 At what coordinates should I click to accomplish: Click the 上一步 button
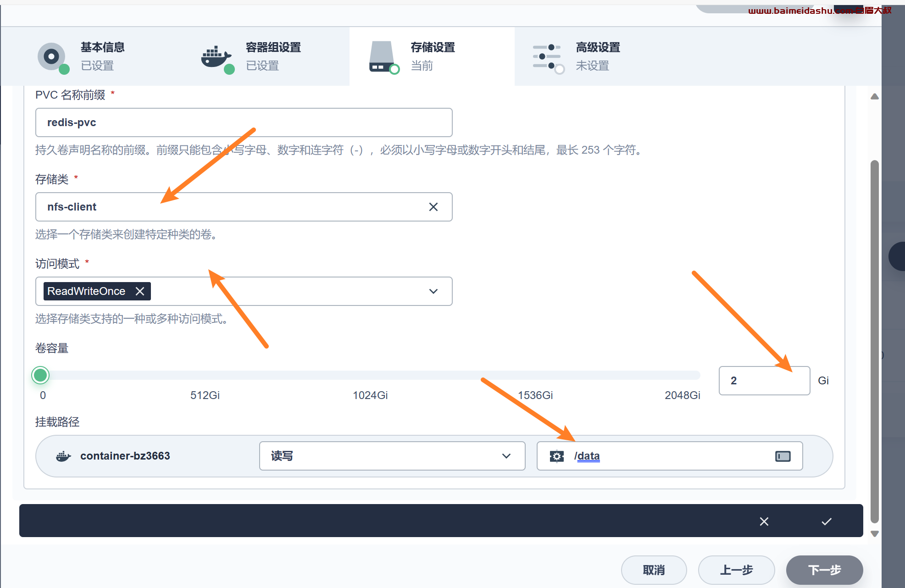pos(736,570)
